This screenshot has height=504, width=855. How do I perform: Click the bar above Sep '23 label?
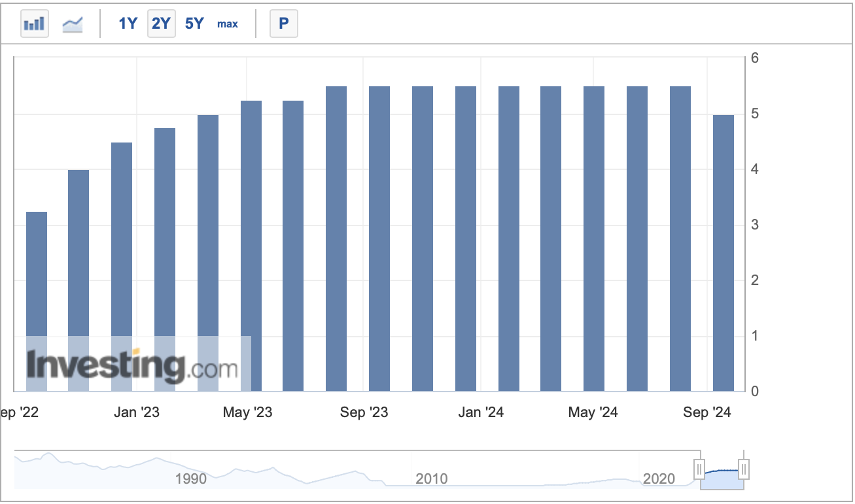pos(379,239)
